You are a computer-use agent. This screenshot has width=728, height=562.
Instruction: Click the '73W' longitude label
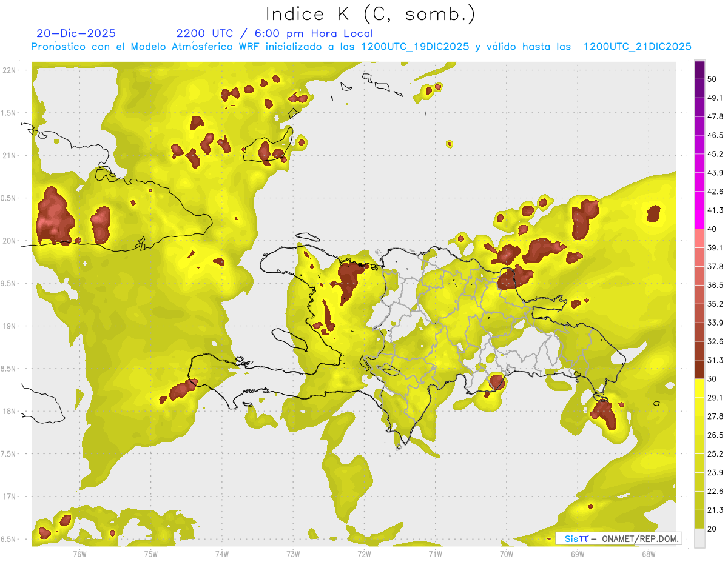293,553
